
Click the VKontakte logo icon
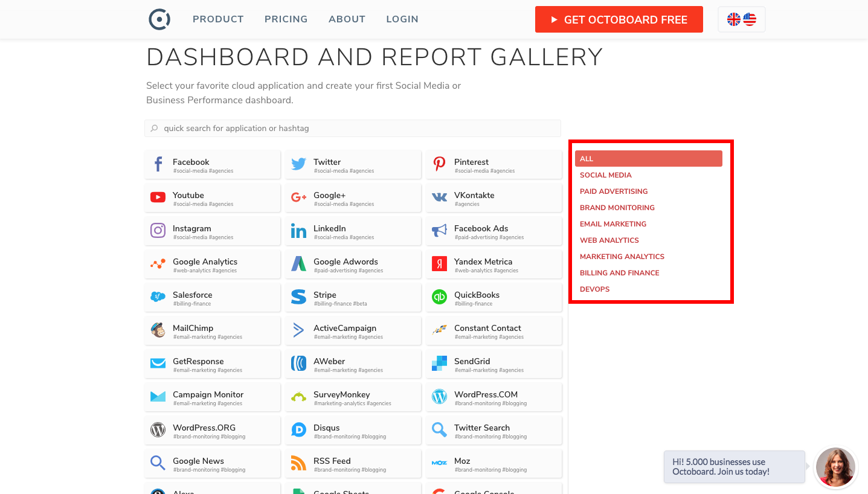[x=439, y=197]
